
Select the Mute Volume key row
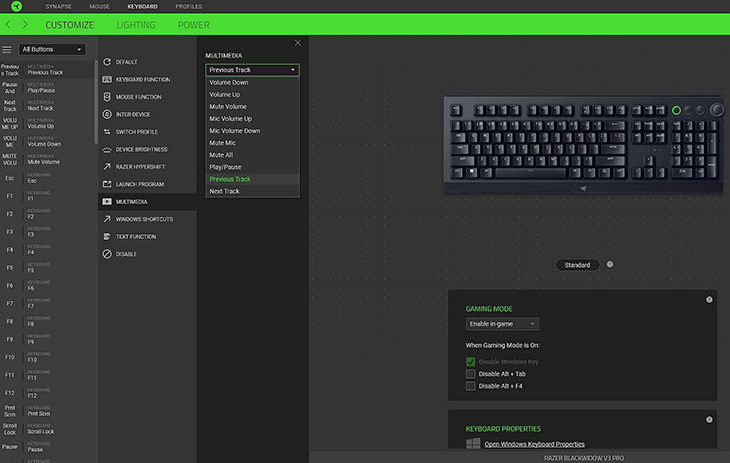47,160
